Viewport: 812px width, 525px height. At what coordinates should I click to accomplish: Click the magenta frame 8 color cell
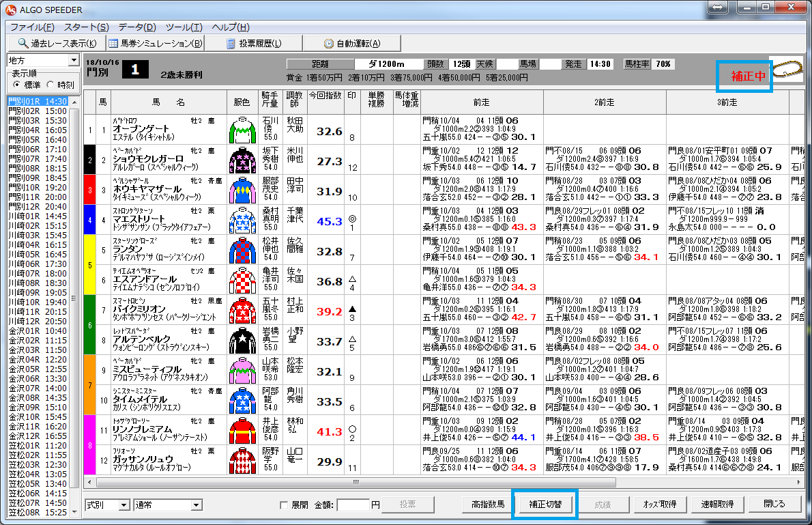pyautogui.click(x=89, y=445)
